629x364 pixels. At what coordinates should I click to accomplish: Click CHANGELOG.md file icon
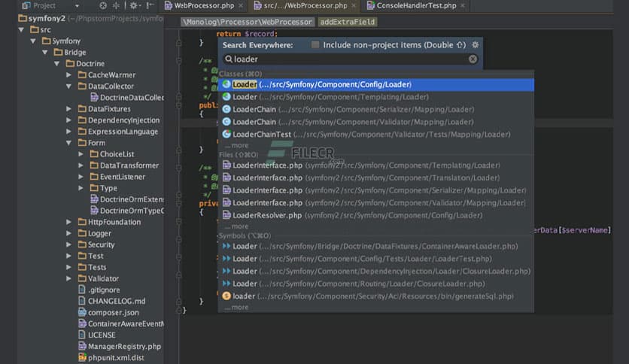click(82, 301)
